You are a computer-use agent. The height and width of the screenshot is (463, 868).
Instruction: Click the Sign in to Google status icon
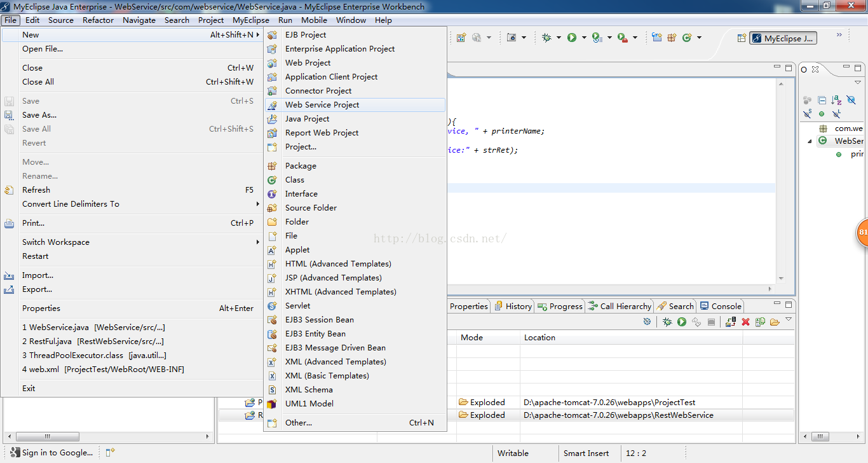click(x=15, y=453)
